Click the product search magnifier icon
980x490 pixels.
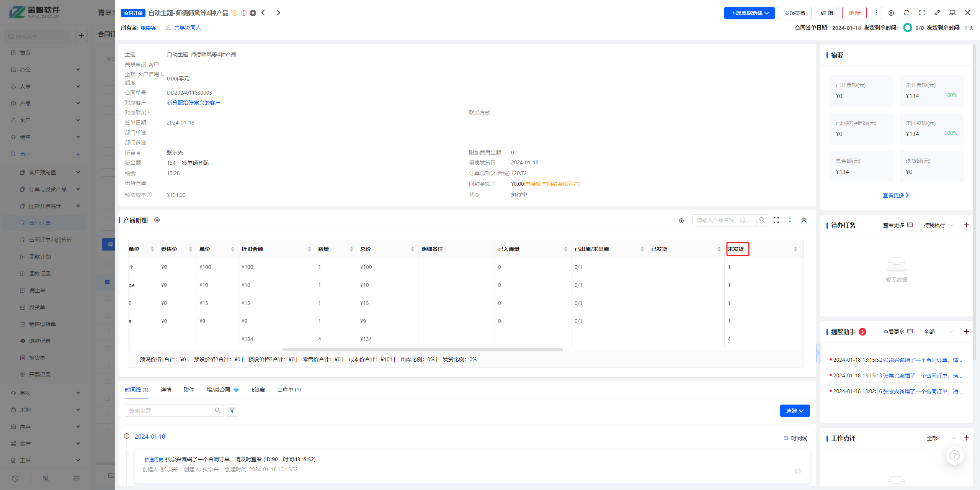[x=762, y=220]
